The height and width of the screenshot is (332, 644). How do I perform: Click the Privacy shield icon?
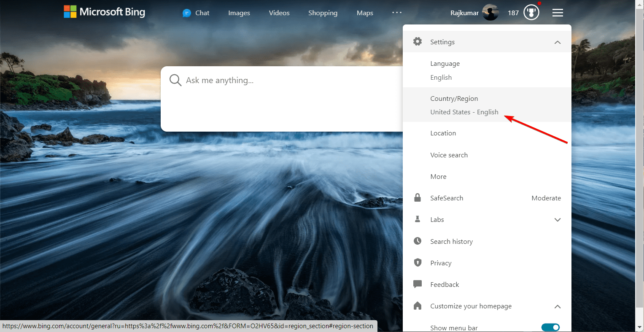418,262
